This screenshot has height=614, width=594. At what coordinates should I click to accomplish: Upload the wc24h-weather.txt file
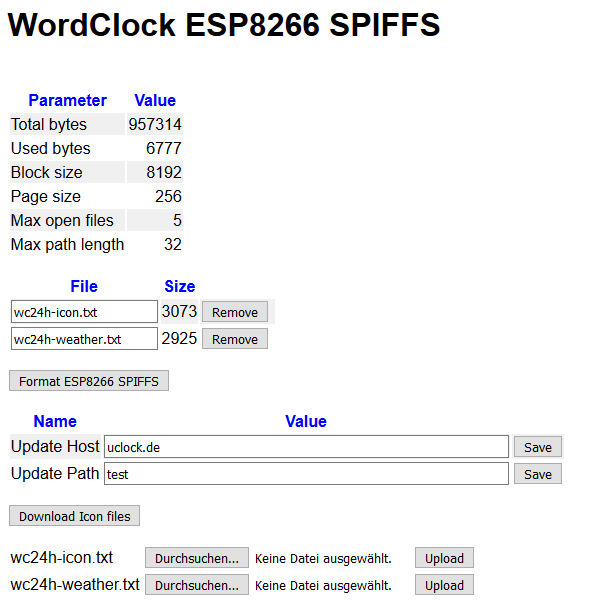click(x=444, y=585)
